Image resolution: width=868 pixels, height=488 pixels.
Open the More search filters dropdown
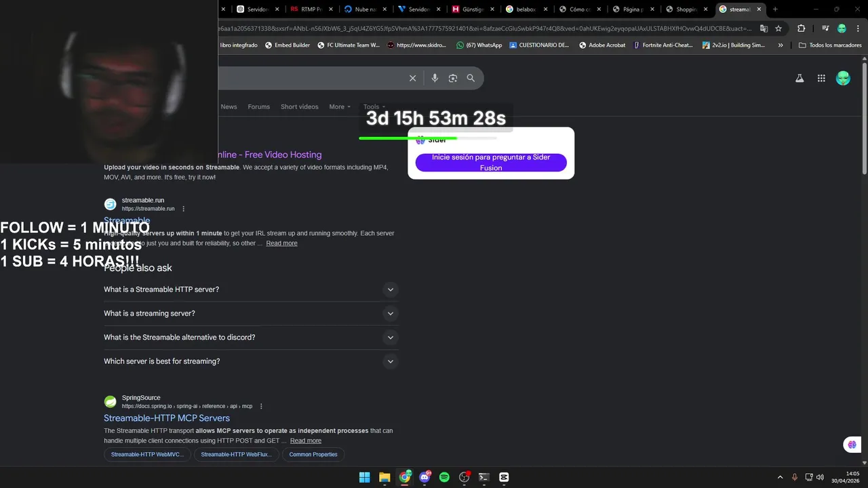click(x=340, y=106)
